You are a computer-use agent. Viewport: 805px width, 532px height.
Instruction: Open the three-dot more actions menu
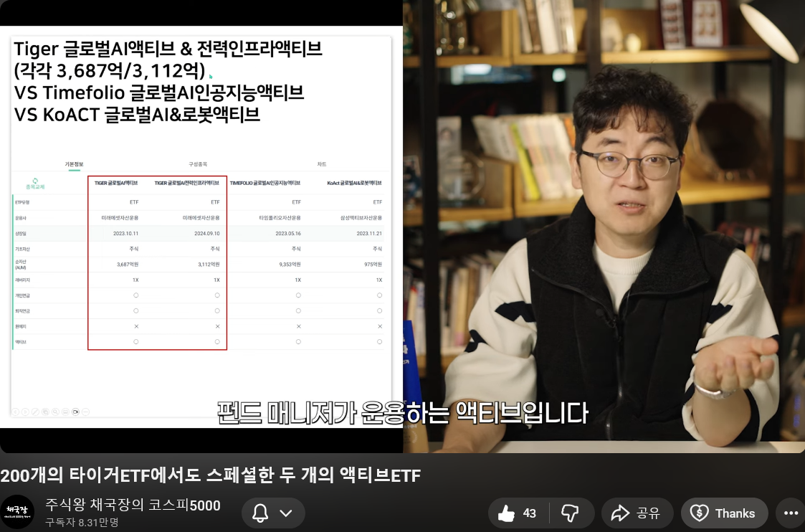click(791, 513)
